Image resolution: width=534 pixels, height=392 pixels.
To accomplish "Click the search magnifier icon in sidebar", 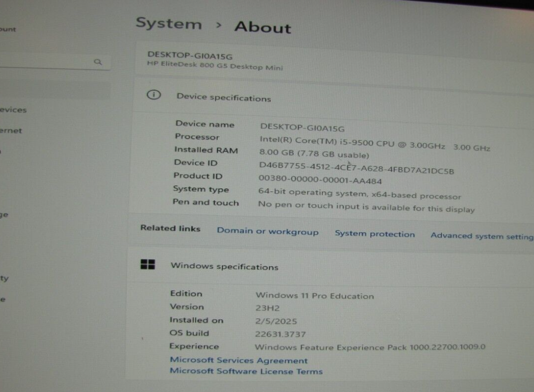I will pos(98,62).
